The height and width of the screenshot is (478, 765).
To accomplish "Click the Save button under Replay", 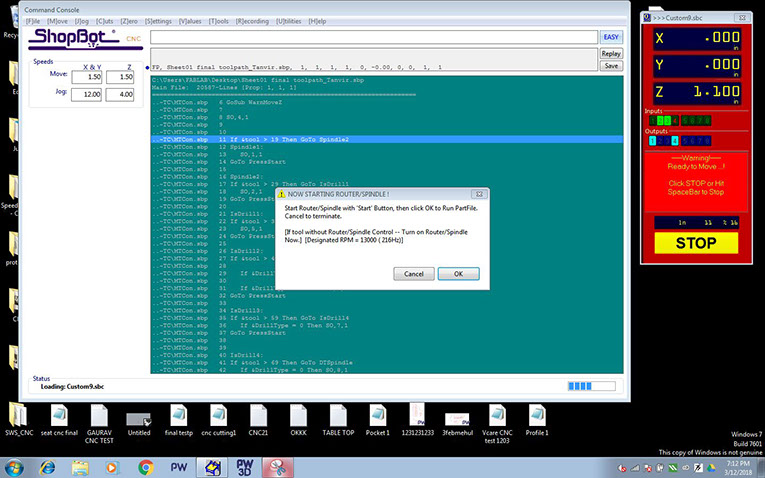I will coord(611,65).
